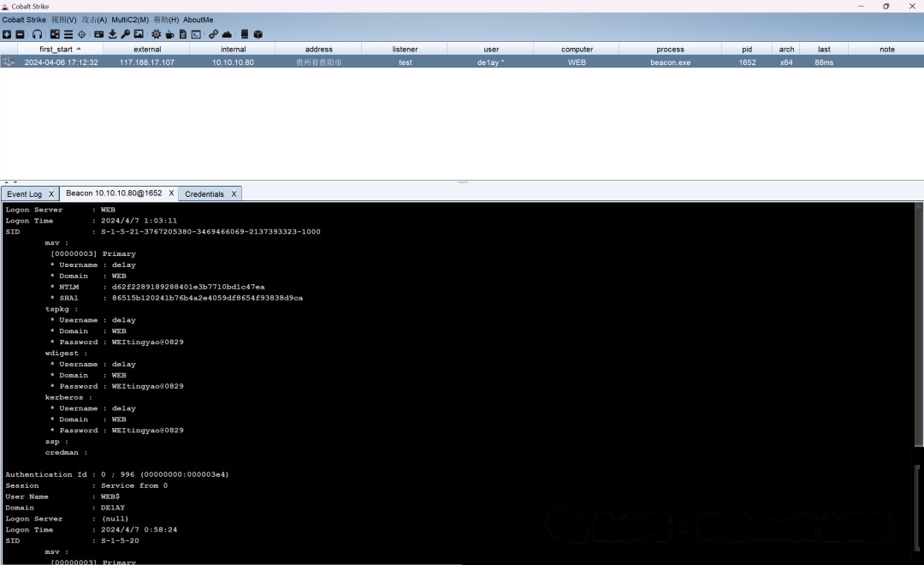Image resolution: width=924 pixels, height=565 pixels.
Task: Sort by the address column header
Action: (319, 49)
